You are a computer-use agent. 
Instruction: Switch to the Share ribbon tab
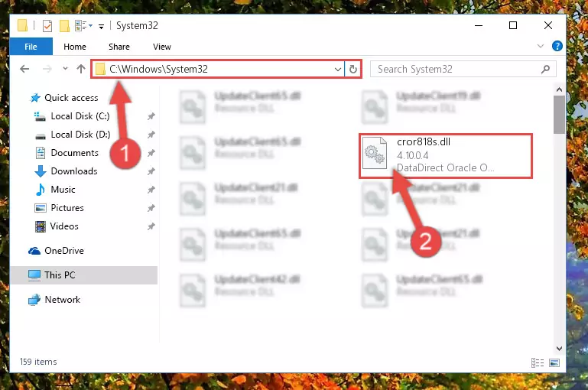tap(119, 47)
